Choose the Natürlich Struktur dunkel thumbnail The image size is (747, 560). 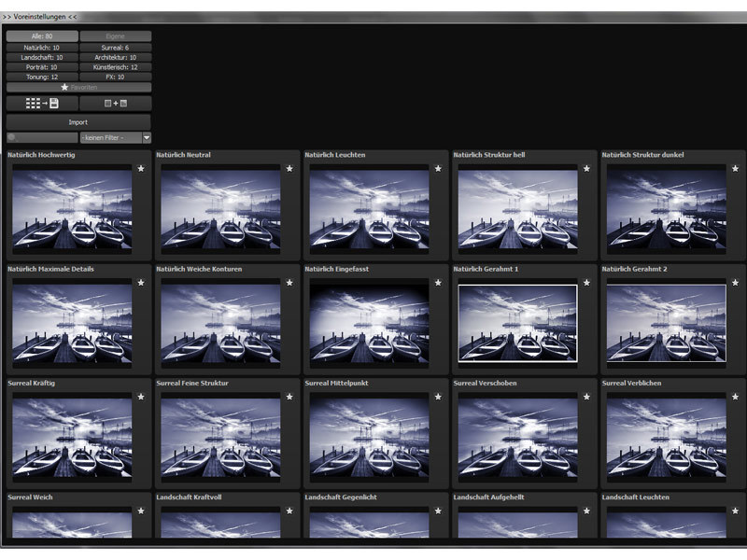pyautogui.click(x=667, y=209)
